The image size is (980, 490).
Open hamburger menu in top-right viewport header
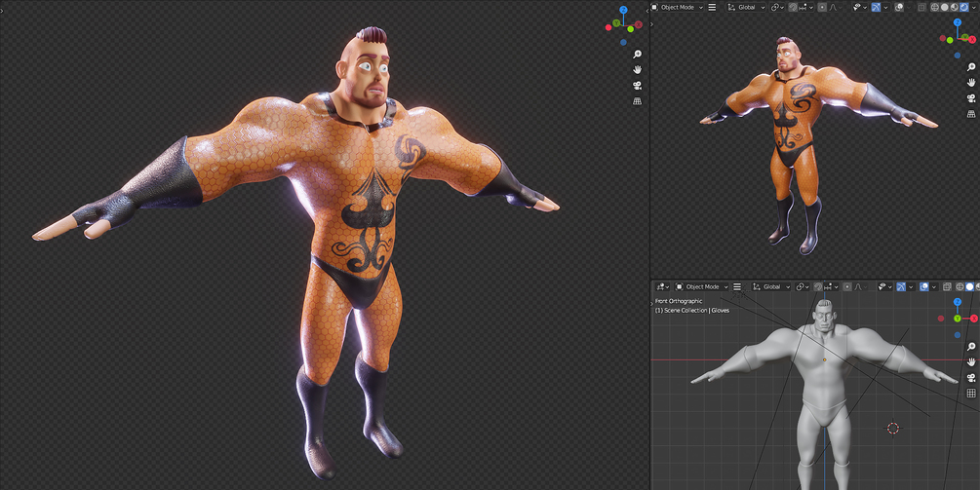click(712, 8)
